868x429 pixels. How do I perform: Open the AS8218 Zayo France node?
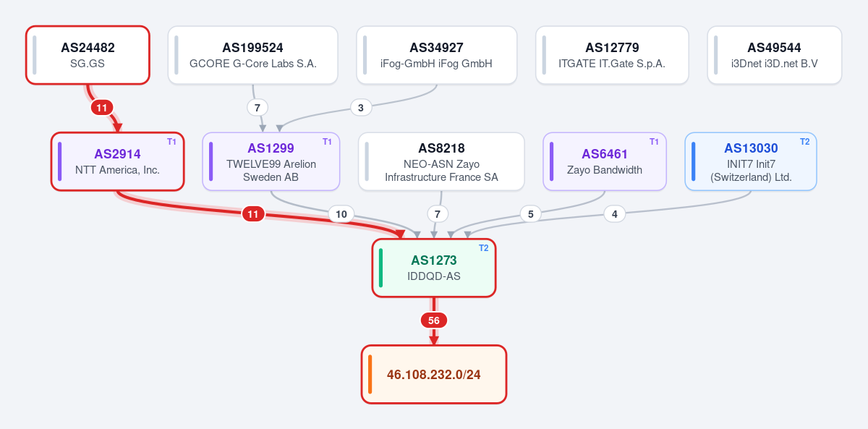[x=441, y=161]
